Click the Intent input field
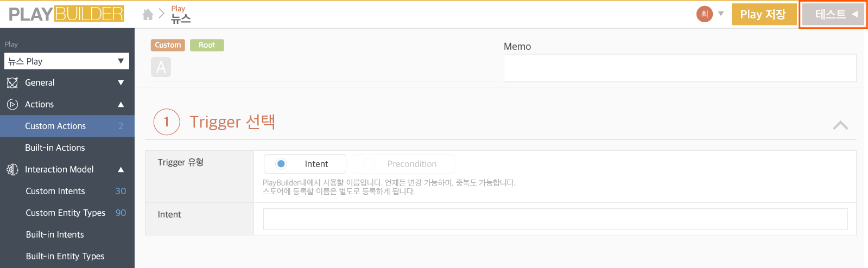 click(x=555, y=219)
